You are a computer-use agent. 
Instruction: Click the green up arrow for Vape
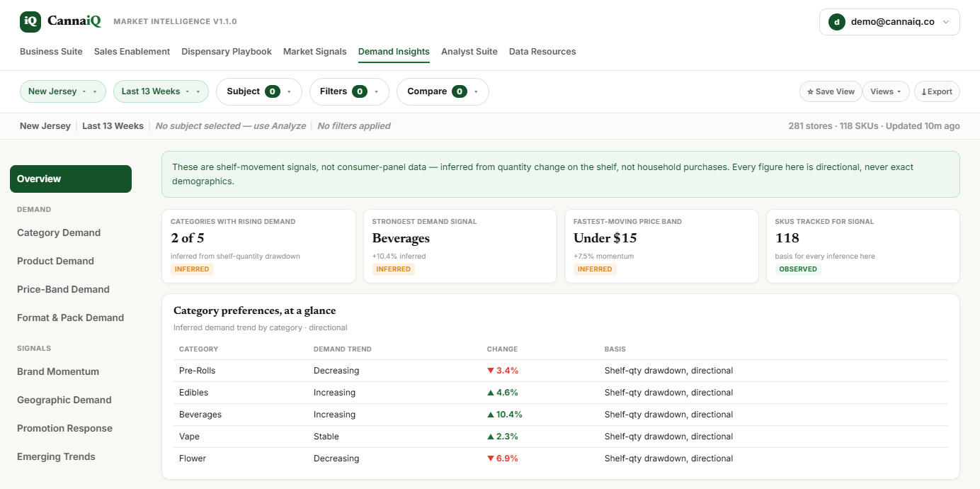coord(490,437)
